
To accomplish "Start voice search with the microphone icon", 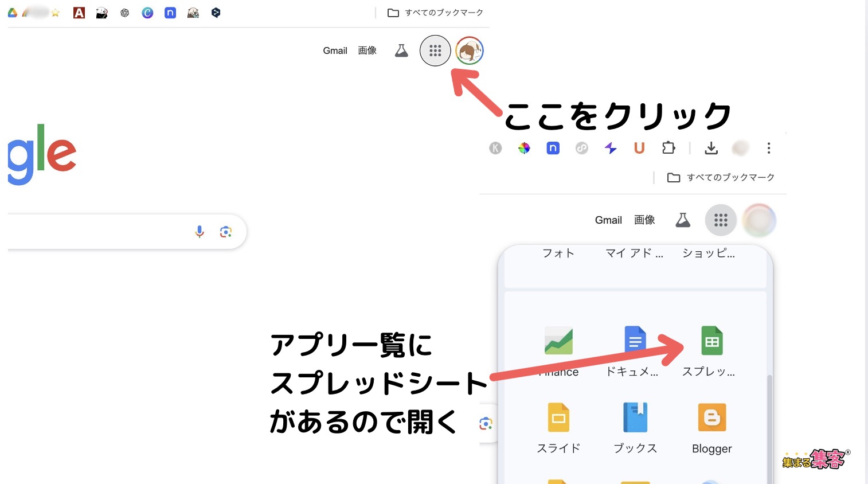I will pyautogui.click(x=200, y=232).
